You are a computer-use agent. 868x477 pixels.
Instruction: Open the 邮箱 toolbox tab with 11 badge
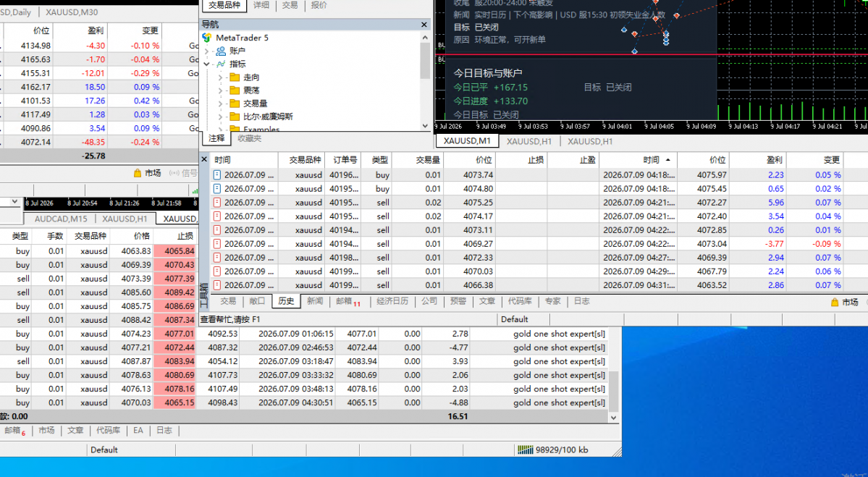tap(347, 302)
